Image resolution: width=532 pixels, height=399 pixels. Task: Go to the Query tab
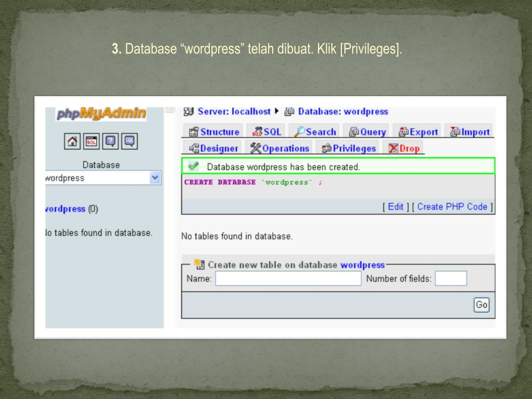(x=367, y=131)
